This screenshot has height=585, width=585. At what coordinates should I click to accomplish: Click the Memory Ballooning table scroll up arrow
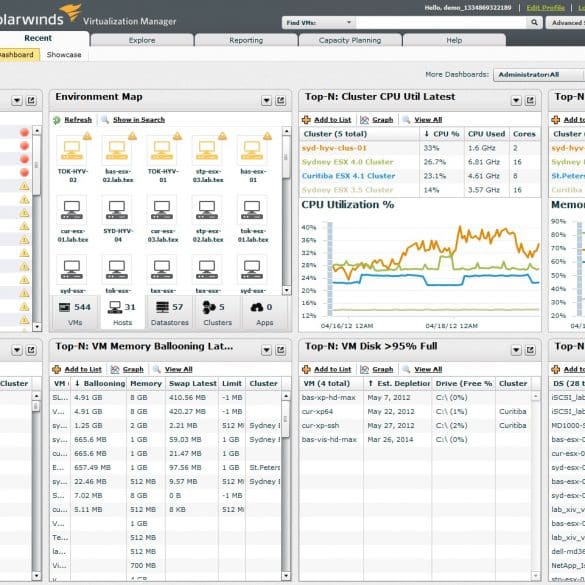286,396
